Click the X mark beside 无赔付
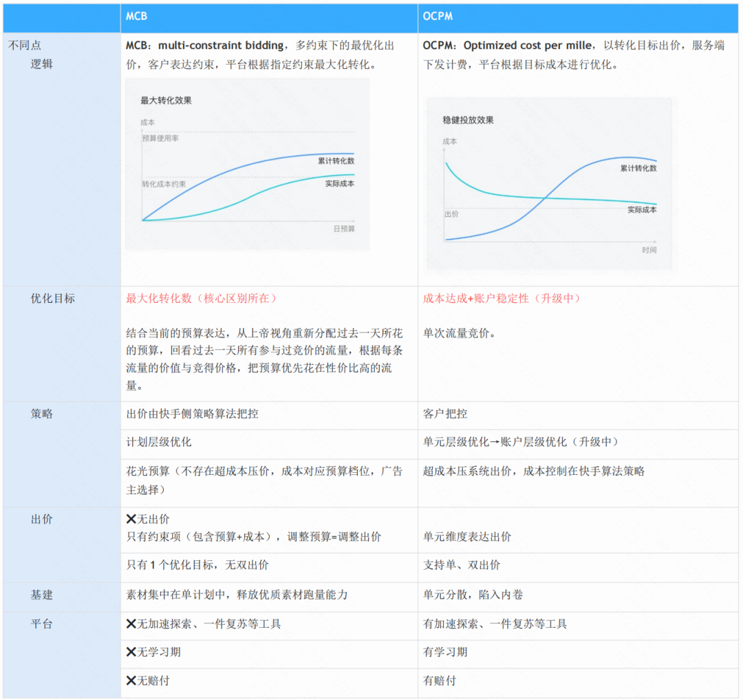This screenshot has height=700, width=743. coord(131,681)
